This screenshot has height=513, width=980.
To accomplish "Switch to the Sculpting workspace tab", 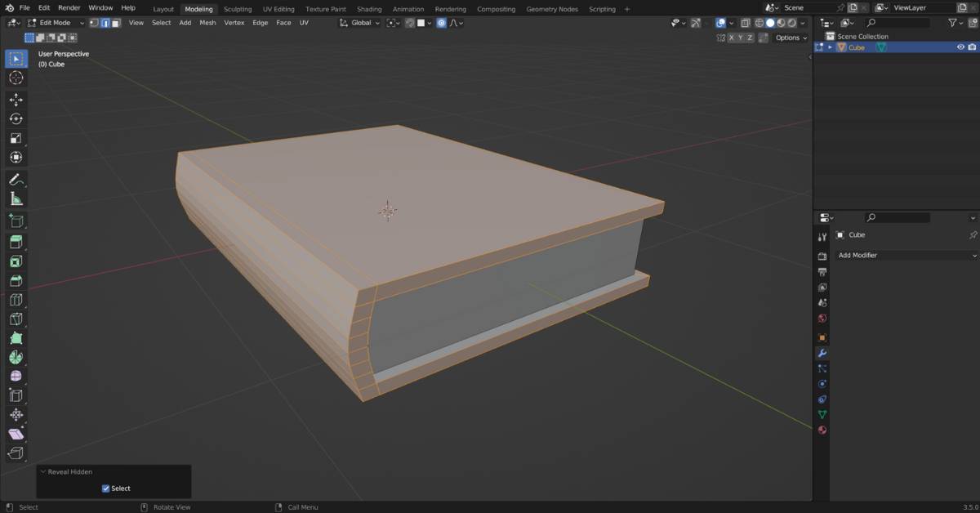I will click(238, 9).
